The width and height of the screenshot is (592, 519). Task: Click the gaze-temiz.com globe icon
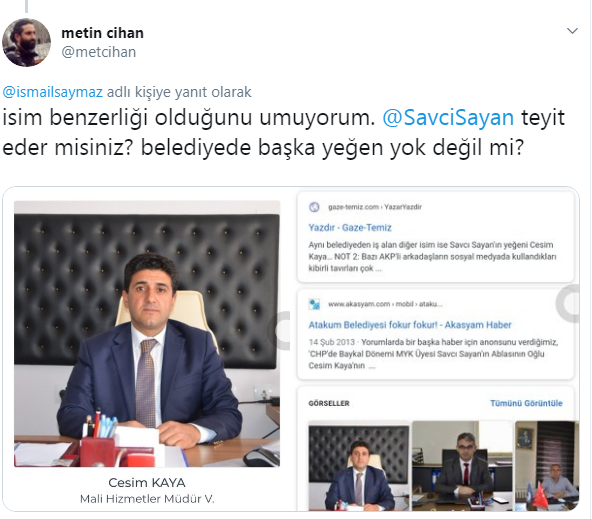[x=314, y=207]
